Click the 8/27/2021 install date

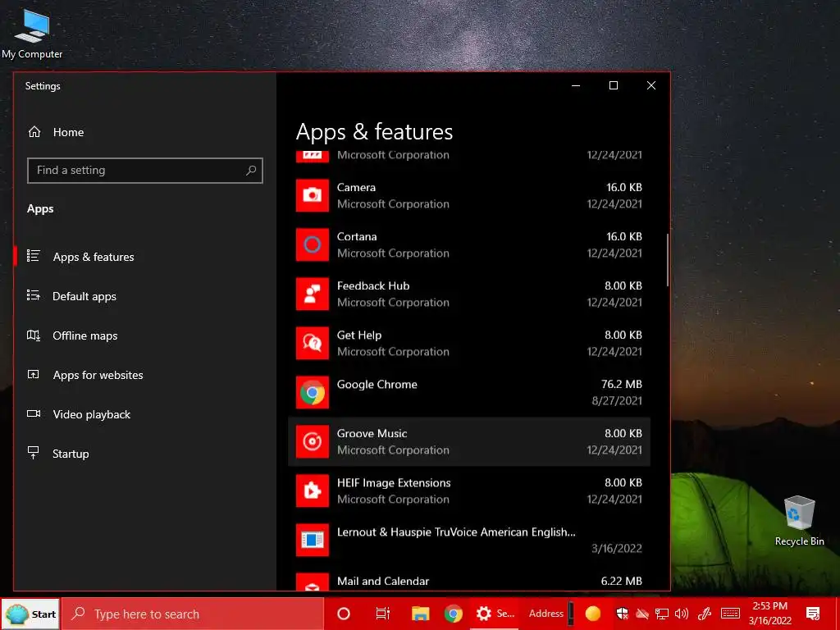tap(617, 400)
